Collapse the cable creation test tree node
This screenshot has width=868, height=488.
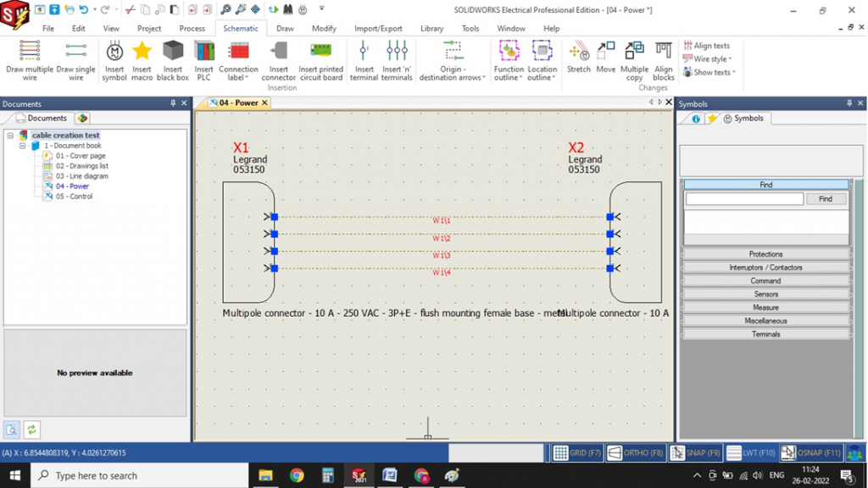(11, 136)
